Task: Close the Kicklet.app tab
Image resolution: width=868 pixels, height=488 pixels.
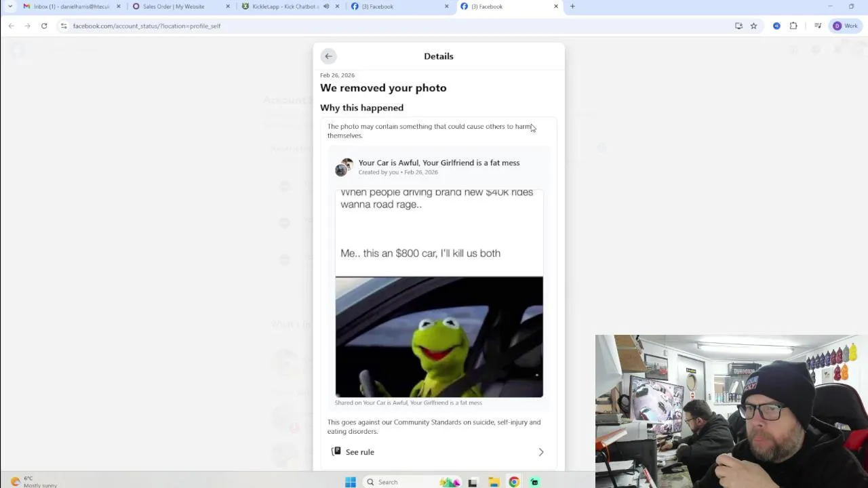Action: (337, 7)
